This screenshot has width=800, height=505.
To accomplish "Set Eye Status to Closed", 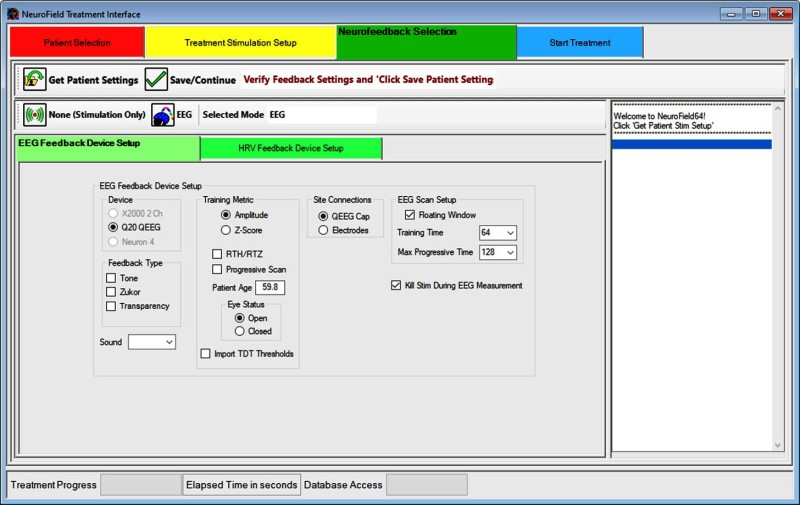I will (x=240, y=331).
